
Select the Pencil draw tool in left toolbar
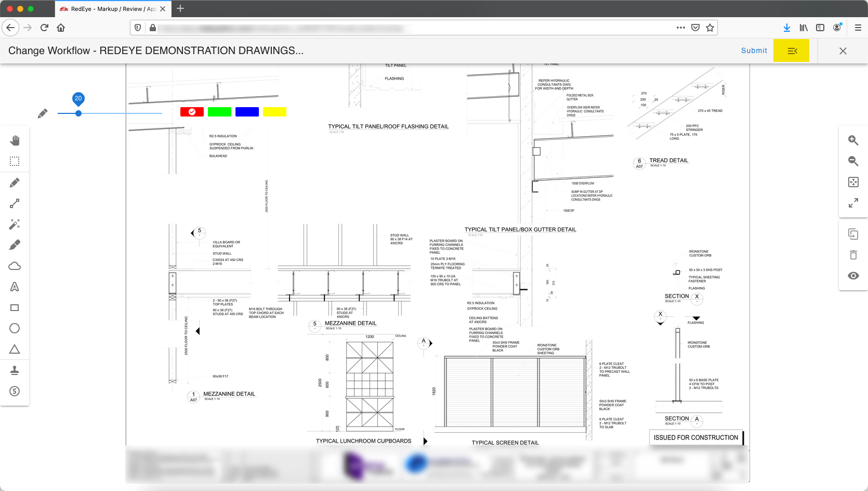point(15,183)
